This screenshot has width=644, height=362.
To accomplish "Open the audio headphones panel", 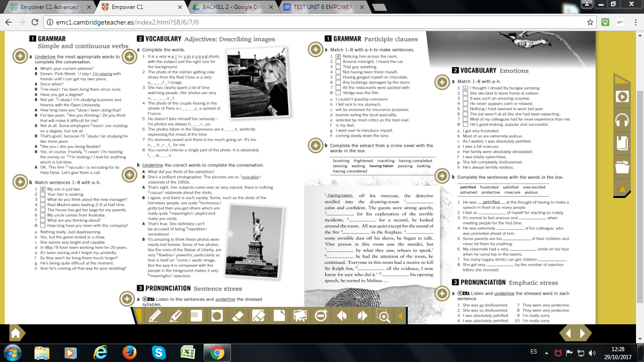I will click(x=622, y=119).
